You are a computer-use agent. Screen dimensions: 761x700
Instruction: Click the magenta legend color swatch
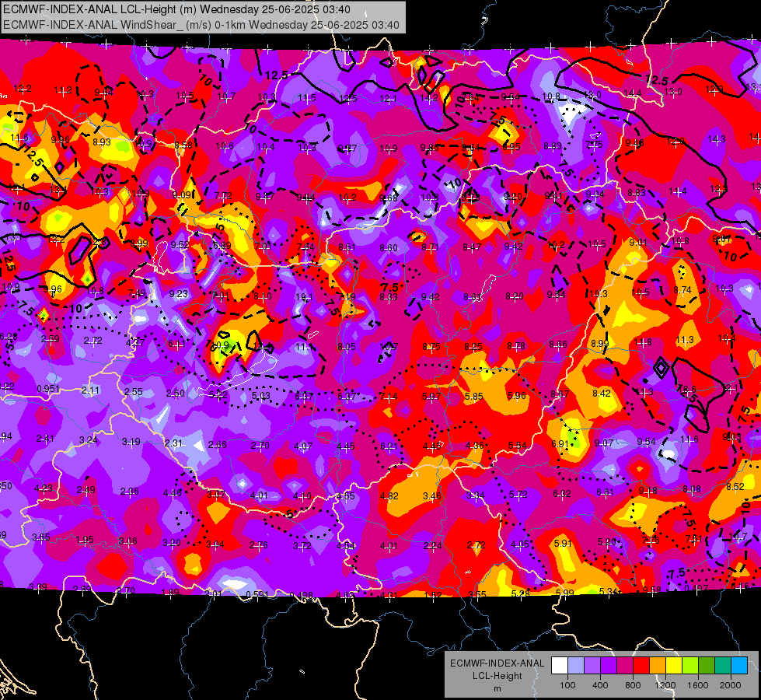pos(625,665)
